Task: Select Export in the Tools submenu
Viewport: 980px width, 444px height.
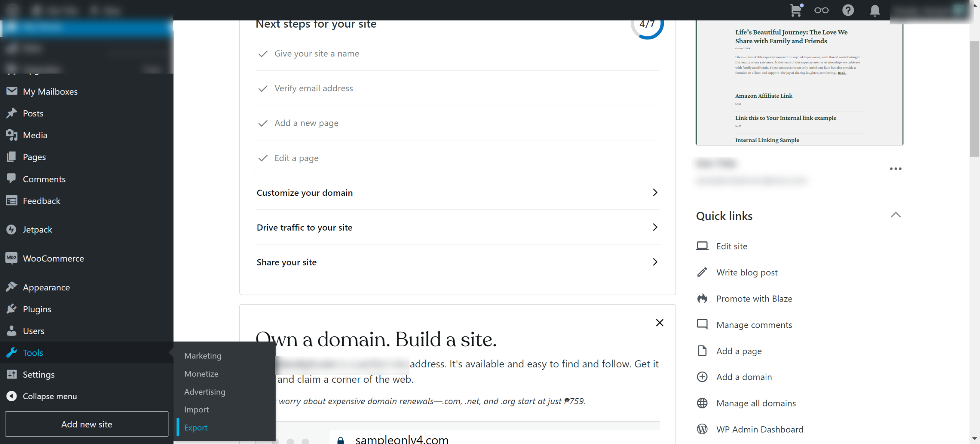Action: click(x=196, y=428)
